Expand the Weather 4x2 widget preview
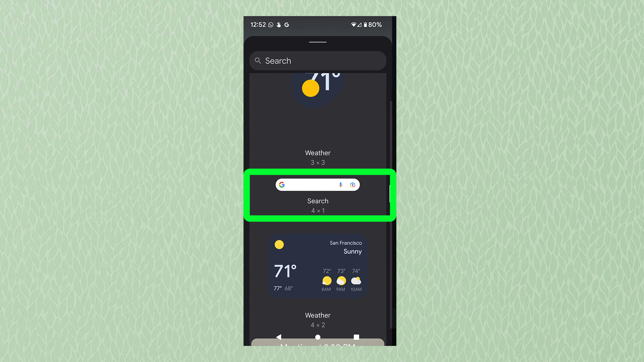The height and width of the screenshot is (362, 644). coord(317,266)
